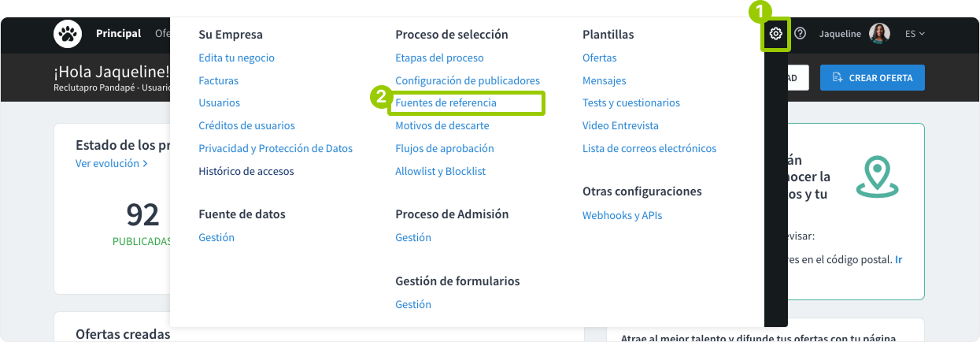The width and height of the screenshot is (980, 342).
Task: Click the 92 publicadas count
Action: coord(142,214)
